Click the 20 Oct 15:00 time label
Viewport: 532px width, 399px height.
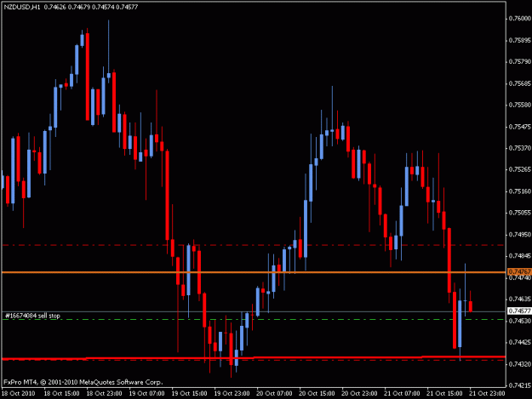(x=317, y=394)
